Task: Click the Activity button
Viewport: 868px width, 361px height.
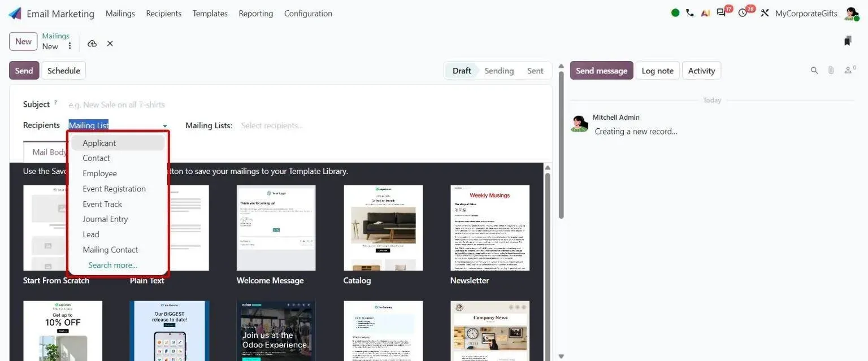Action: [x=701, y=71]
